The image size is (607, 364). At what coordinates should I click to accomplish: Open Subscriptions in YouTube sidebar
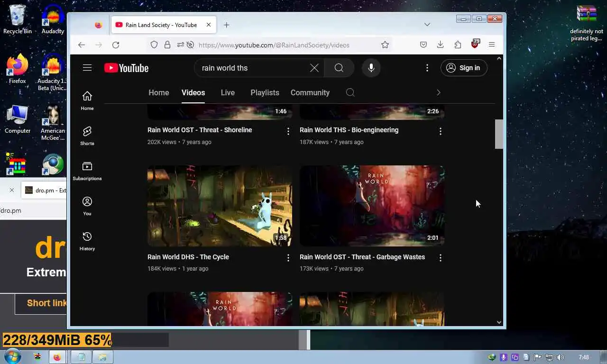(87, 171)
